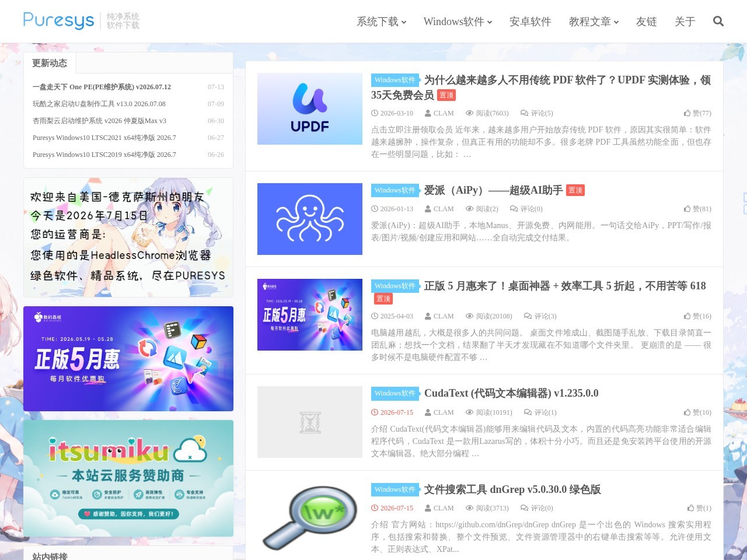Like the dnGrep article 赞(1)
The width and height of the screenshot is (747, 560).
click(x=699, y=508)
